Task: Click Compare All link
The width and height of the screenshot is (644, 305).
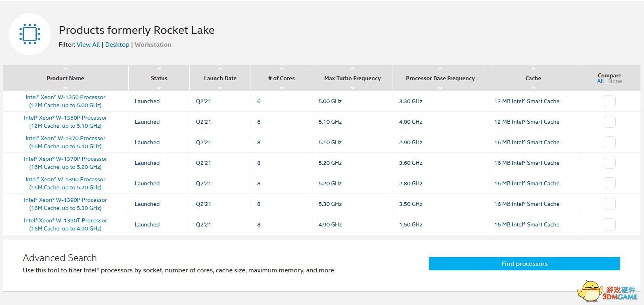Action: coord(600,81)
